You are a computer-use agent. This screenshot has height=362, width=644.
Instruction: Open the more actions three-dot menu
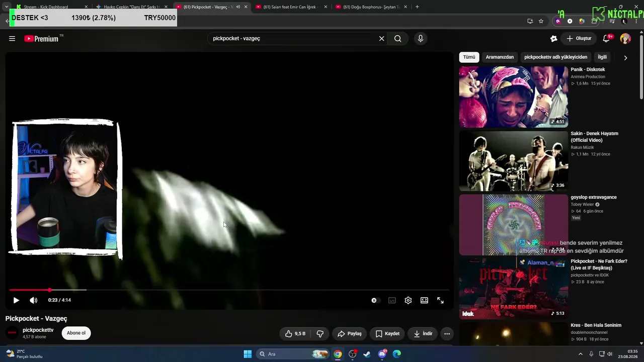click(447, 333)
